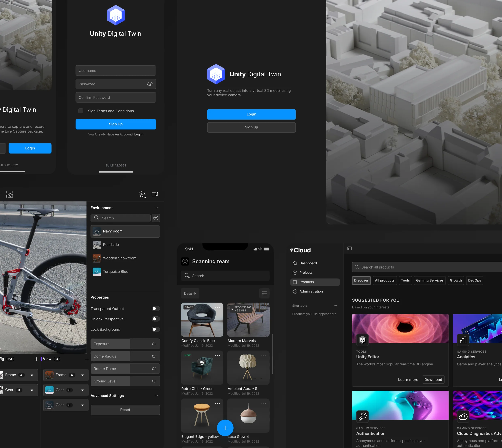Click Analytics bar chart icon

coord(463,340)
